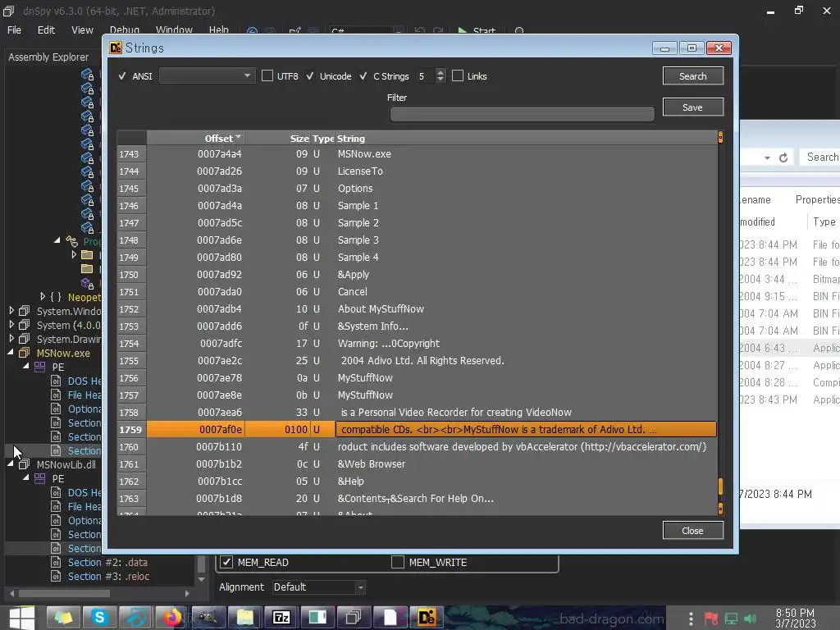This screenshot has width=840, height=630.
Task: Collapse the MSNow.exe tree node
Action: [11, 352]
